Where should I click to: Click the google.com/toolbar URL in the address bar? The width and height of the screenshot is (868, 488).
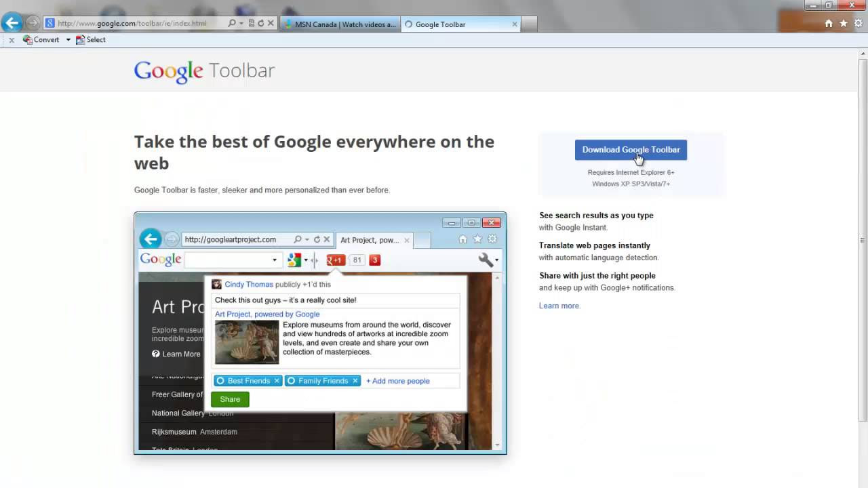(x=132, y=24)
